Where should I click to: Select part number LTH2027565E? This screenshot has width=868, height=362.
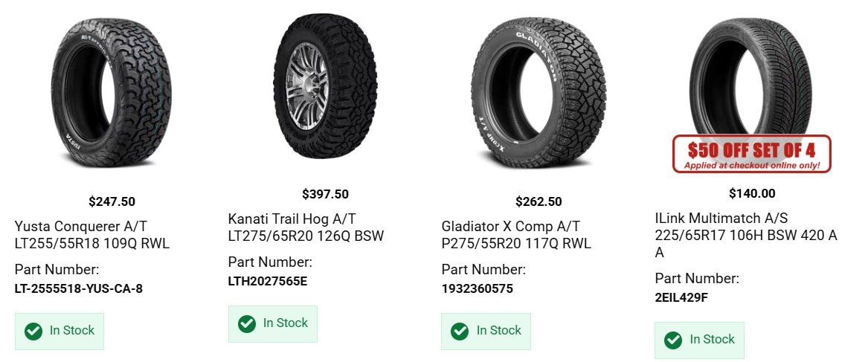click(267, 281)
